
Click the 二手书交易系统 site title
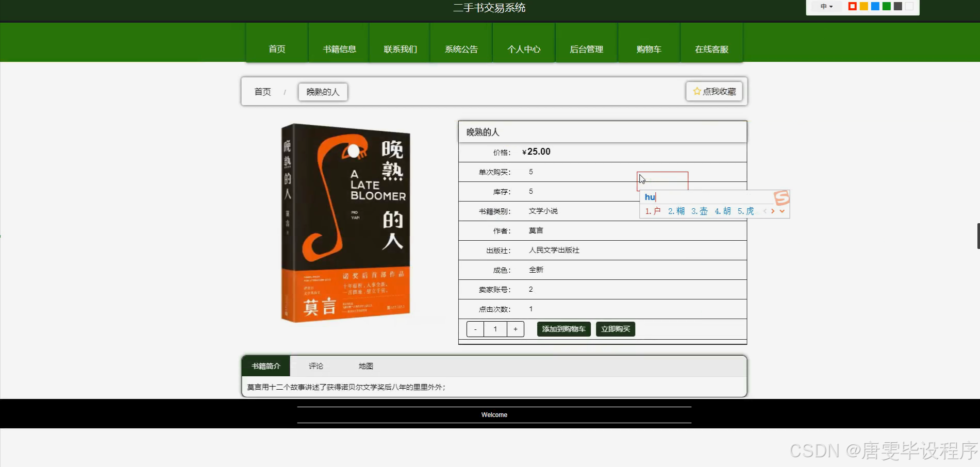489,8
